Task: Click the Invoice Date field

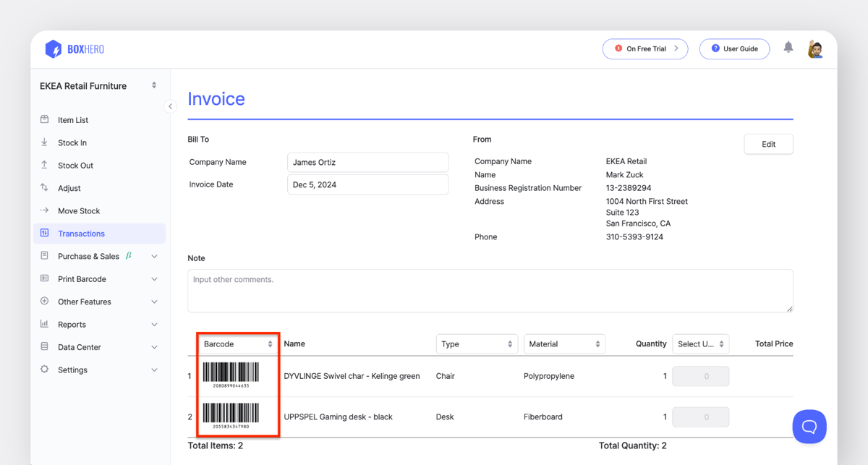Action: pos(367,184)
